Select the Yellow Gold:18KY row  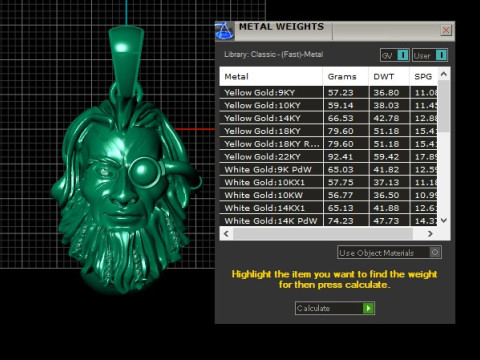click(x=328, y=131)
